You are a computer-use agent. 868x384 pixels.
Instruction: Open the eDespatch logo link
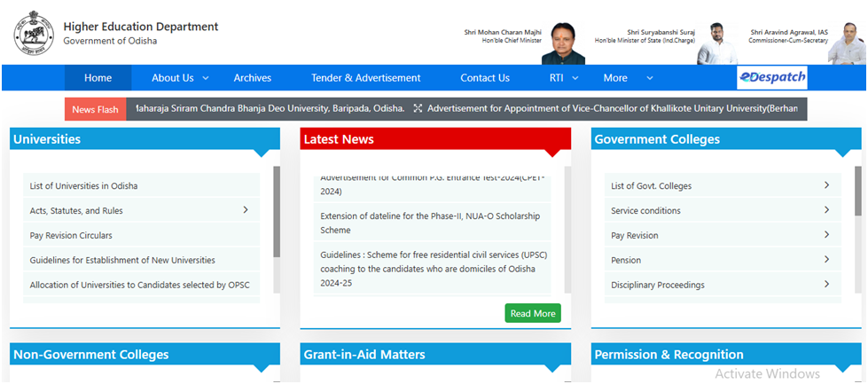point(772,77)
